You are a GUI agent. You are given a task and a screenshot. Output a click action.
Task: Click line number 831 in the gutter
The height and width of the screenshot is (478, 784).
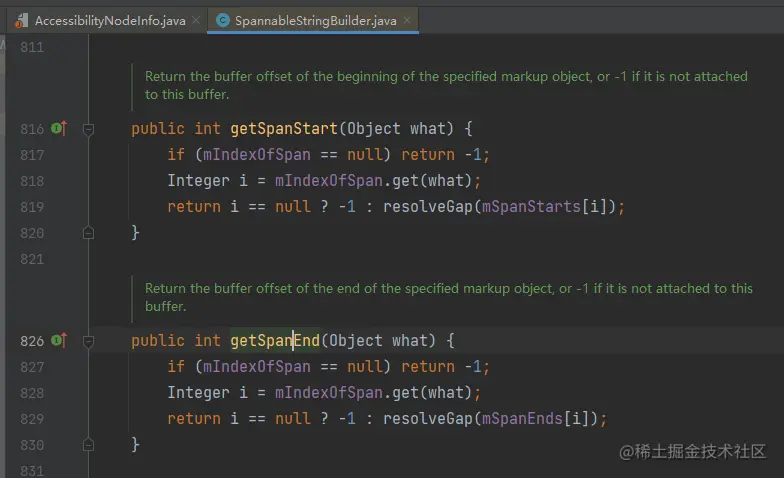click(32, 471)
